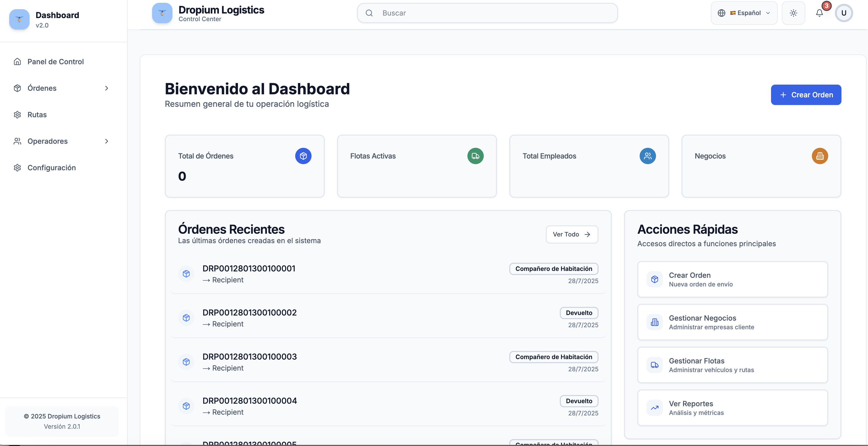
Task: Click the Total de Órdenes package icon
Action: pyautogui.click(x=303, y=156)
